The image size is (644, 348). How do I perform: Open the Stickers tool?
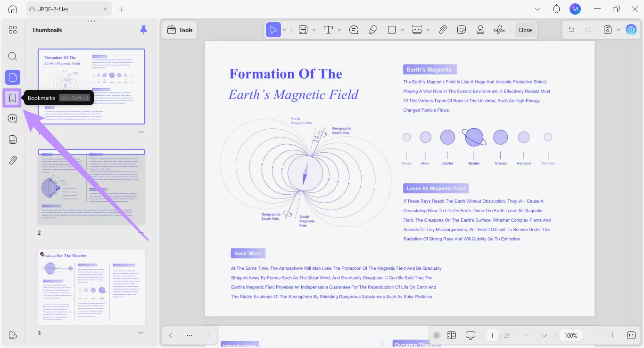(x=462, y=30)
